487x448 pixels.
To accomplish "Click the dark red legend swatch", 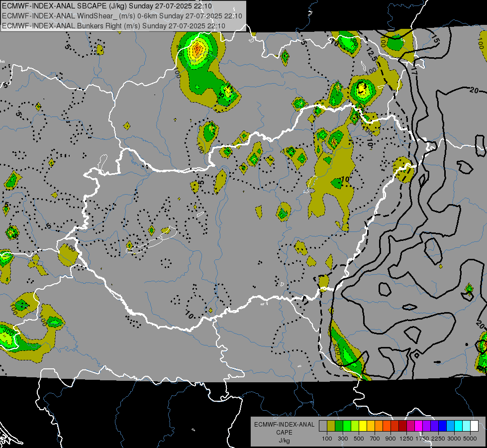I will point(403,426).
